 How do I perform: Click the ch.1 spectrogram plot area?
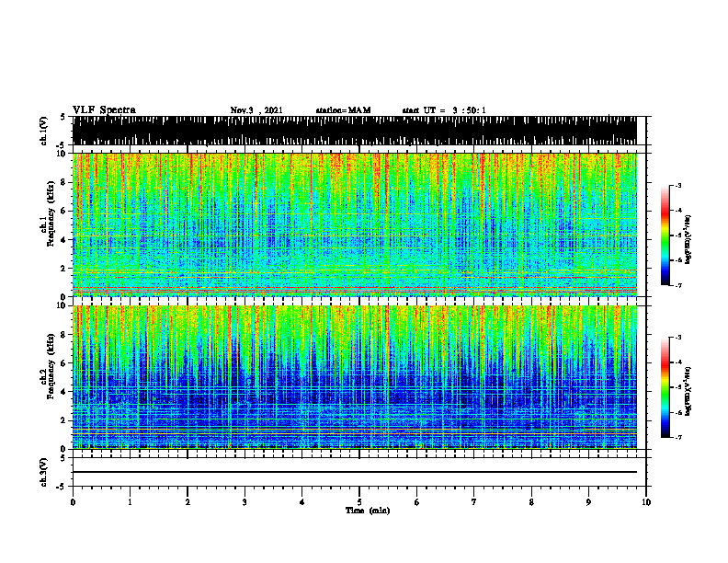pyautogui.click(x=354, y=224)
